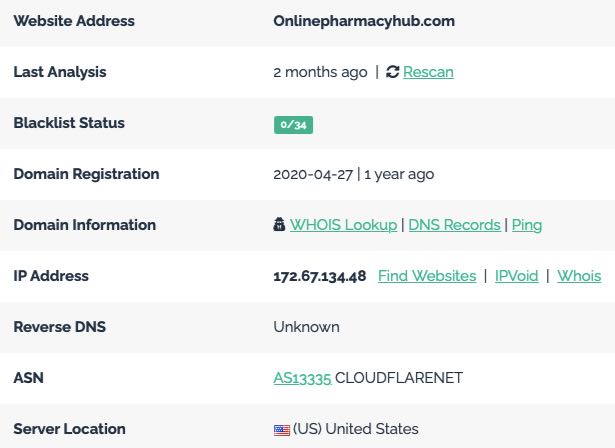Open the Whois link in IP Address row

click(579, 276)
